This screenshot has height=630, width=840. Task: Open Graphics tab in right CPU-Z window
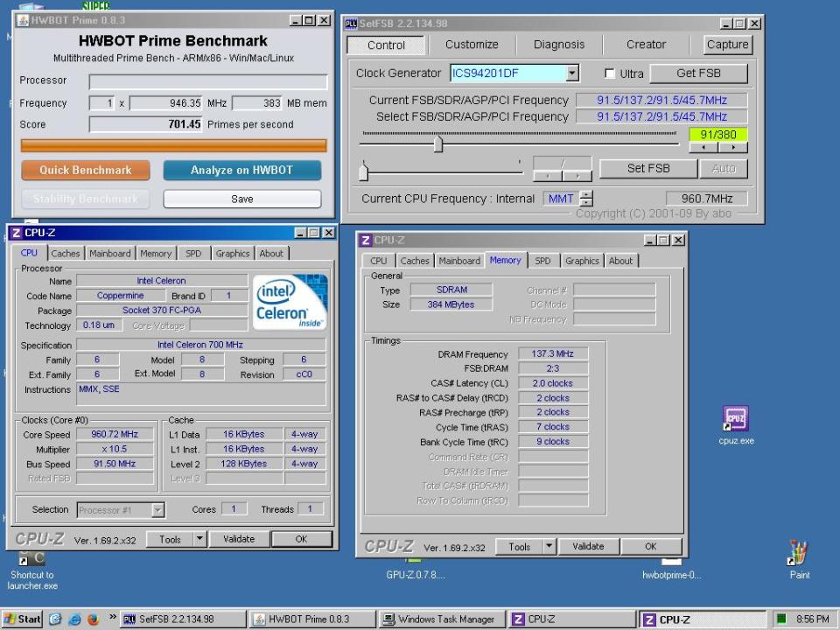pos(582,261)
